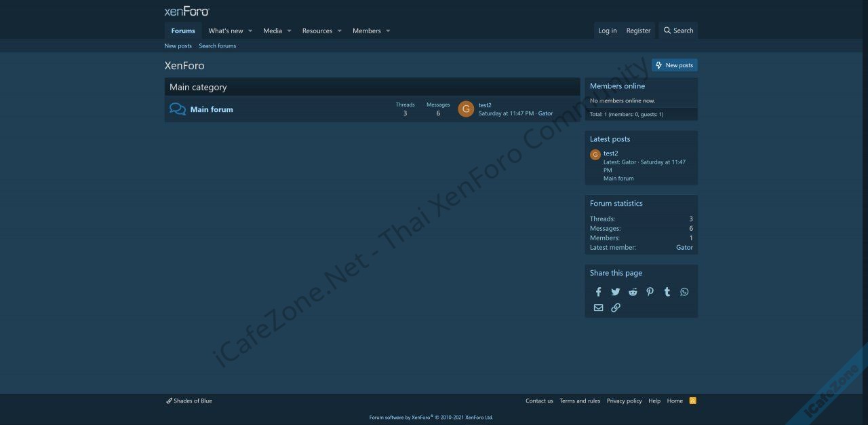Select the Forums navigation tab
Viewport: 868px width, 425px height.
coord(183,31)
